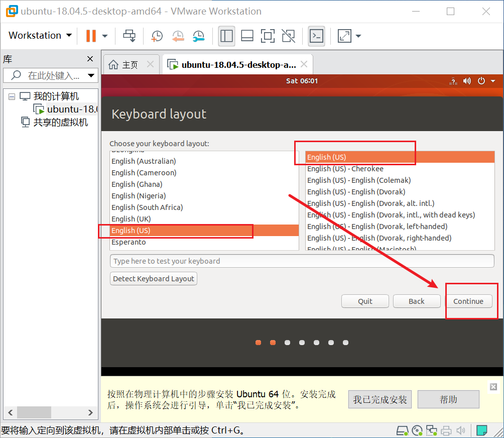This screenshot has width=504, height=438.
Task: Click the Ubuntu volume icon
Action: coord(467,81)
